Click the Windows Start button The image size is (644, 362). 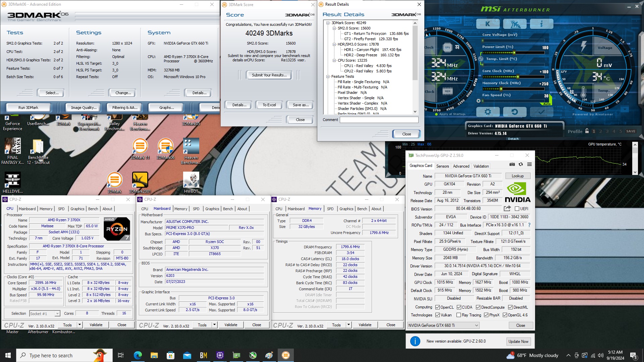[8, 355]
